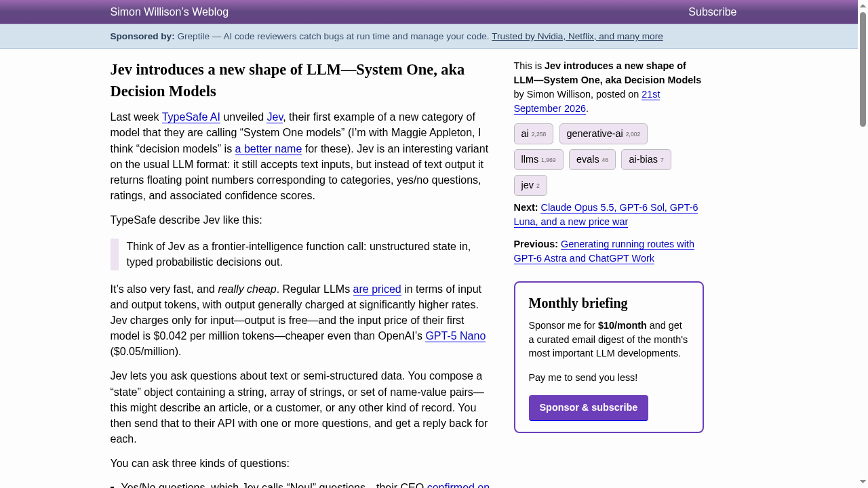868x488 pixels.
Task: Click the page vertical scrollbar thumb
Action: 863,69
